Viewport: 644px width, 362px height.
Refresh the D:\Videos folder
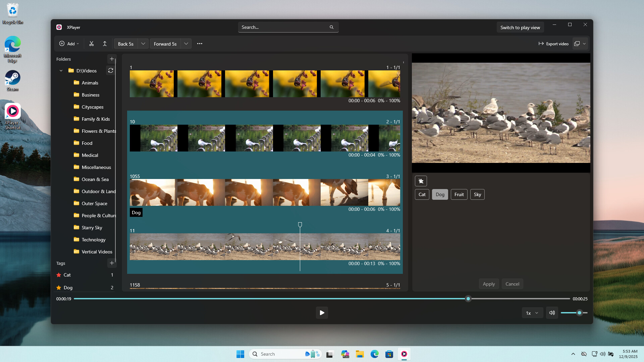pos(110,70)
